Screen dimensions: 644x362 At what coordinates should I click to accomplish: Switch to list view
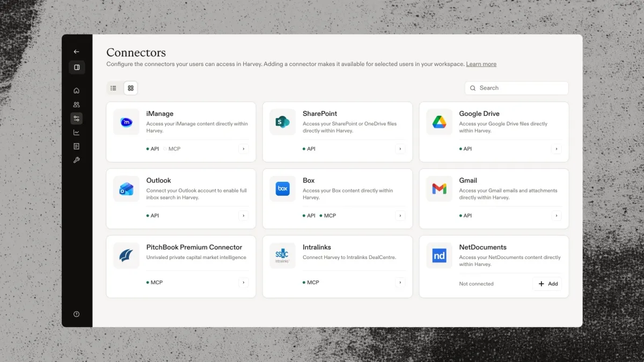tap(113, 88)
